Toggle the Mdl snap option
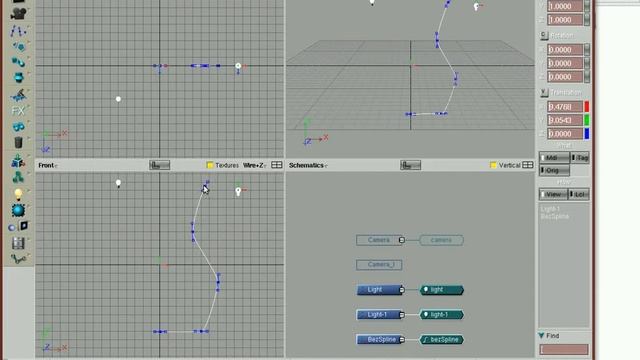The image size is (640, 360). 554,158
